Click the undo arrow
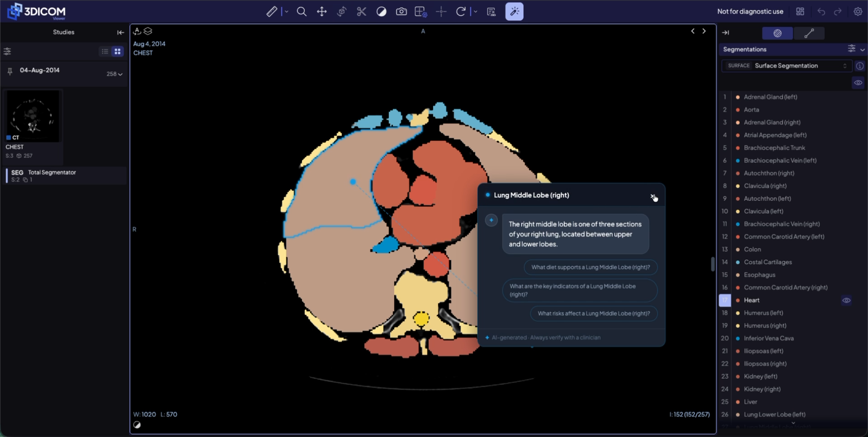This screenshot has width=868, height=437. point(821,12)
